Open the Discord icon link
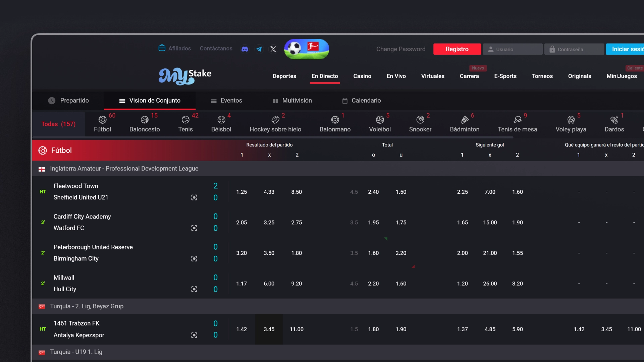Image resolution: width=644 pixels, height=362 pixels. (x=245, y=49)
